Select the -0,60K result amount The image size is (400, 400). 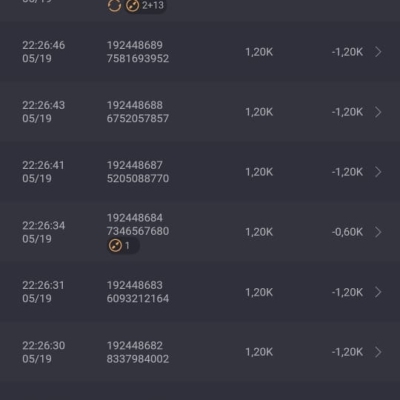(x=347, y=232)
